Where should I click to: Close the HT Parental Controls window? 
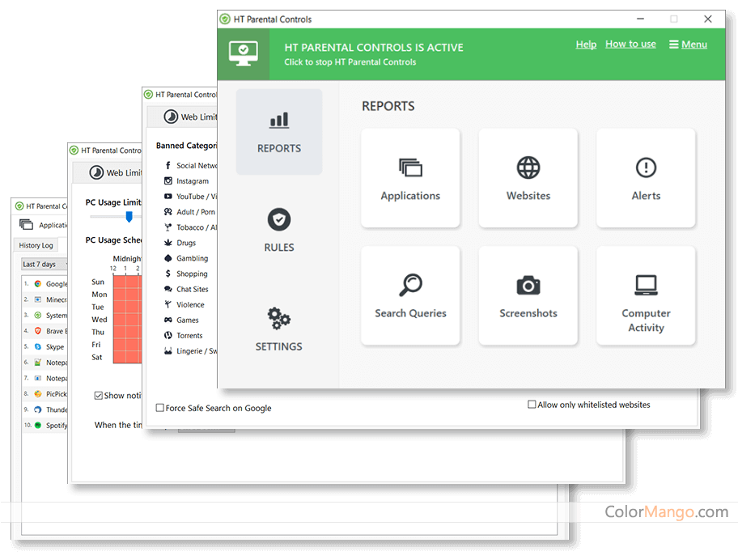tap(707, 19)
